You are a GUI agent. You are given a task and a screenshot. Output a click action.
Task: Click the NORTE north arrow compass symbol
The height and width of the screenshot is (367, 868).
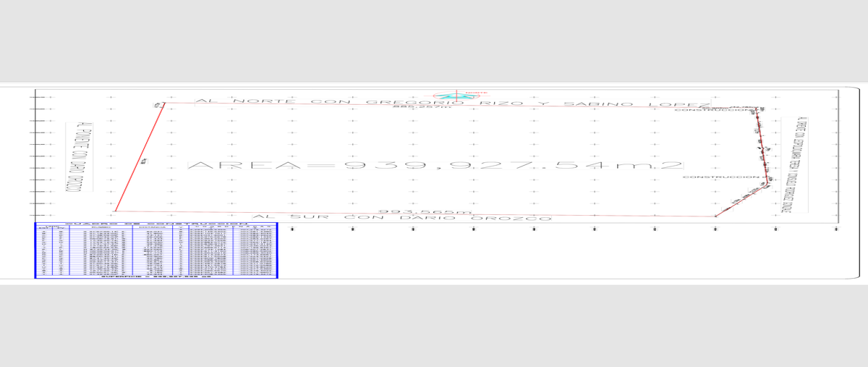click(455, 96)
